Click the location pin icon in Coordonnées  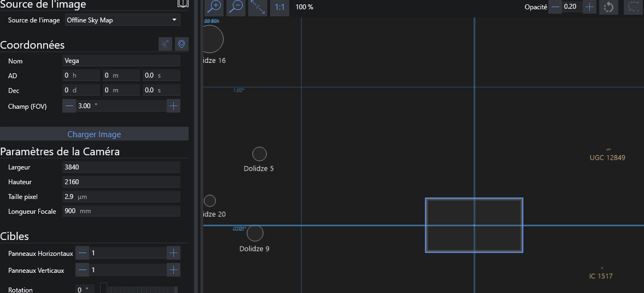pyautogui.click(x=182, y=44)
